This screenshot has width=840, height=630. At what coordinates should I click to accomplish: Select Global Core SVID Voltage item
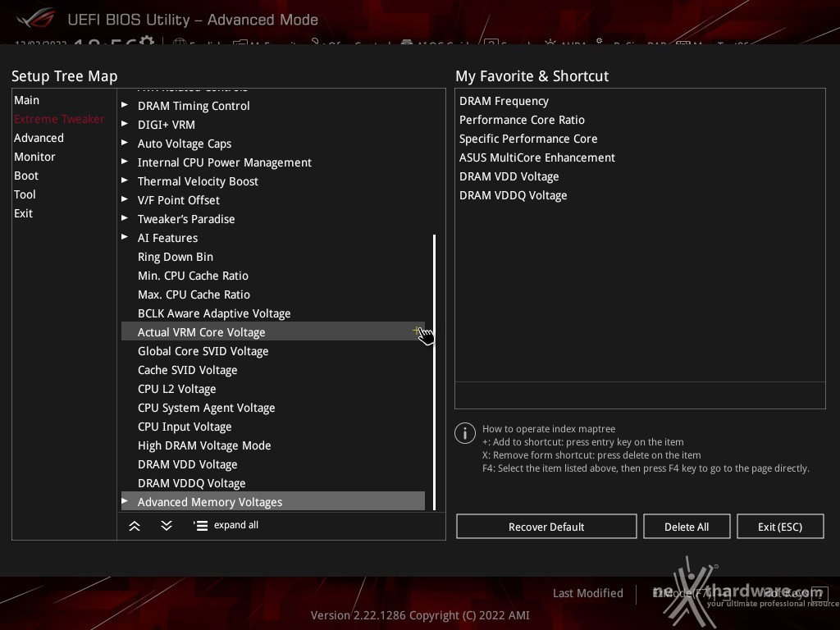(272, 351)
